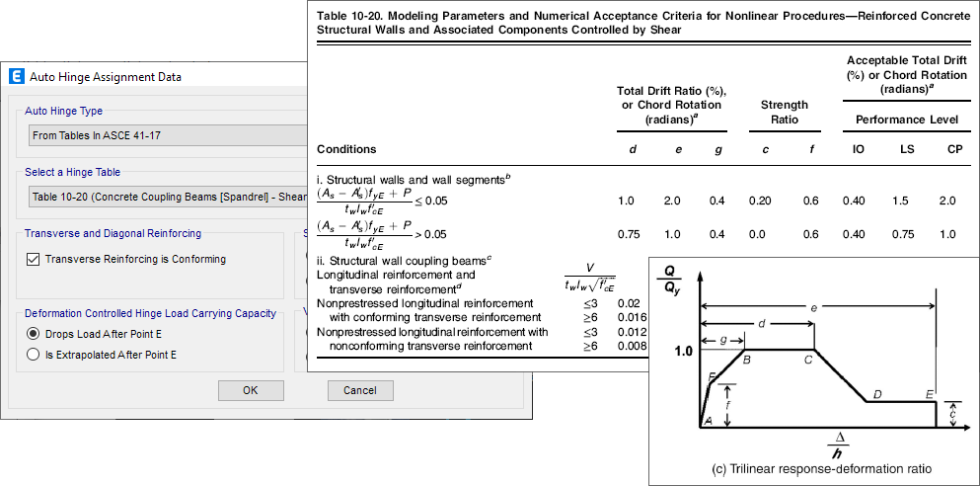980x486 pixels.
Task: Click Deformation Controlled Hinge Load Carrying Capacity label
Action: [150, 313]
